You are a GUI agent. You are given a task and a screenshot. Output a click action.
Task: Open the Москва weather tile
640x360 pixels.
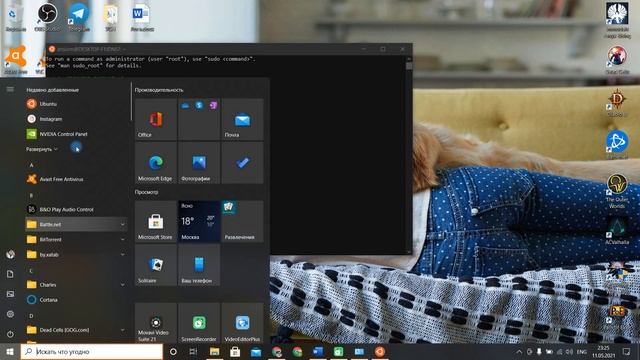[199, 221]
